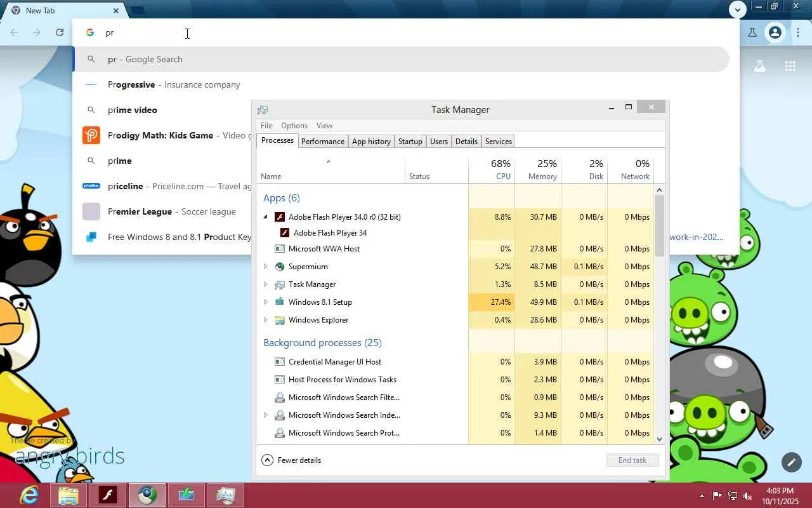Switch to Windows 8.1 Setup taskbar icon
This screenshot has width=812, height=508.
(187, 495)
